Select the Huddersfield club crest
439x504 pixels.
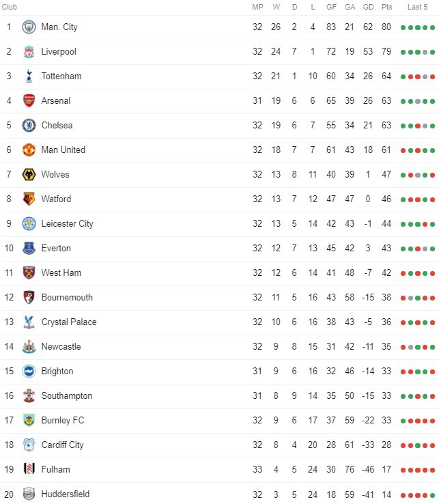click(29, 494)
